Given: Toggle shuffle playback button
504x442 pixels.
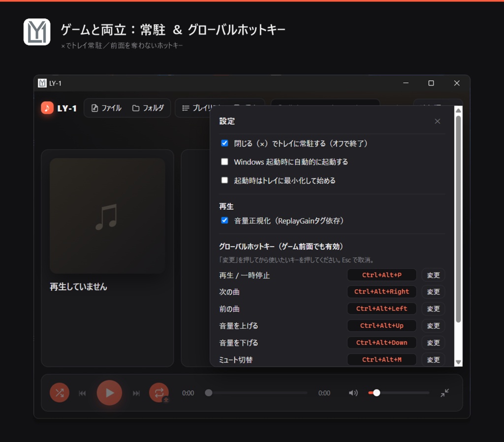Looking at the screenshot, I should 60,392.
